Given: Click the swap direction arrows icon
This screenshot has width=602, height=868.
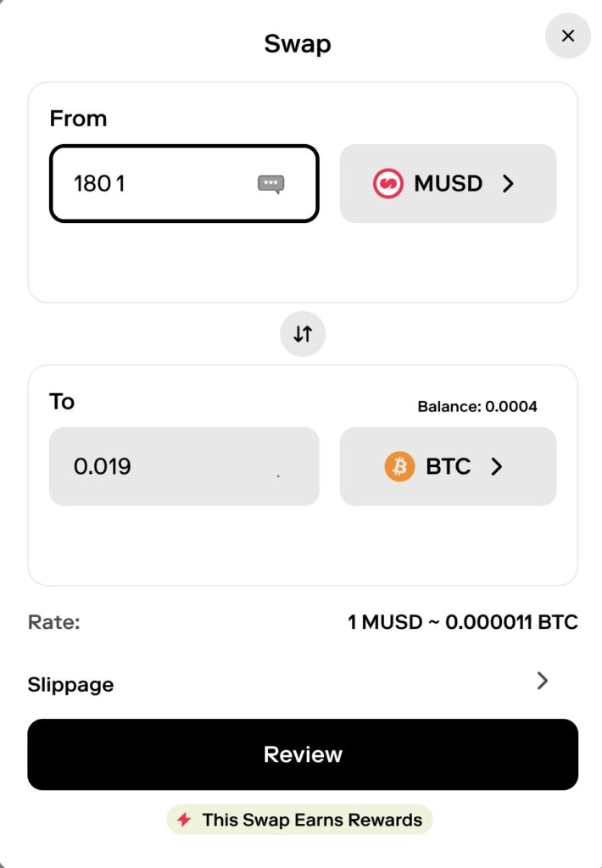Looking at the screenshot, I should click(x=303, y=334).
